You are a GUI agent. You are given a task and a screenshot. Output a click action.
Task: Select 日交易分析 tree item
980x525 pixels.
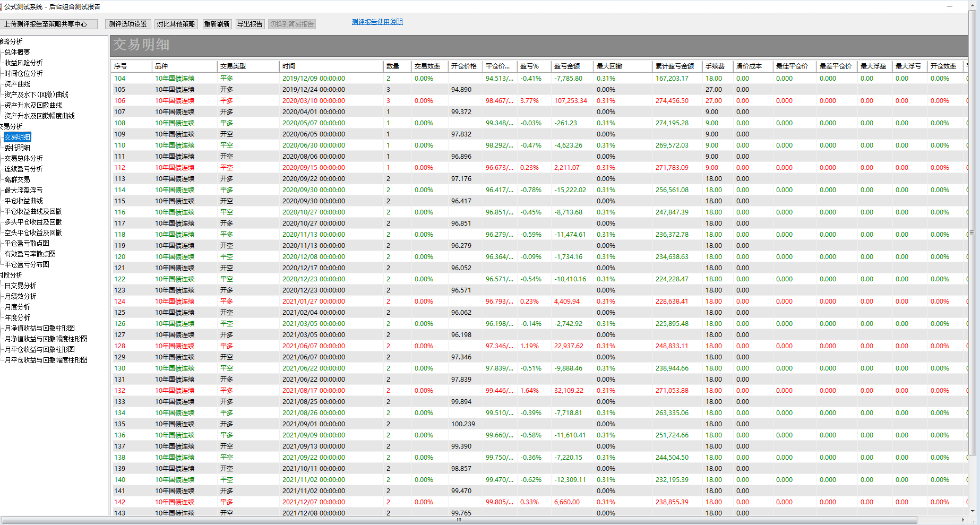tap(20, 286)
